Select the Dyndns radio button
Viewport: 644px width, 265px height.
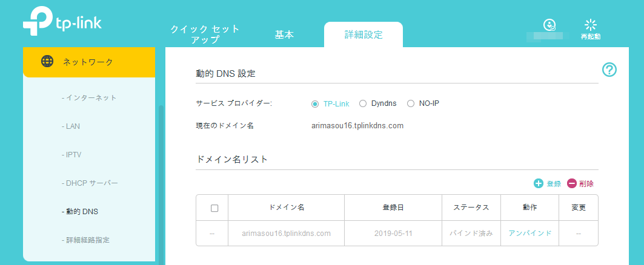(363, 104)
